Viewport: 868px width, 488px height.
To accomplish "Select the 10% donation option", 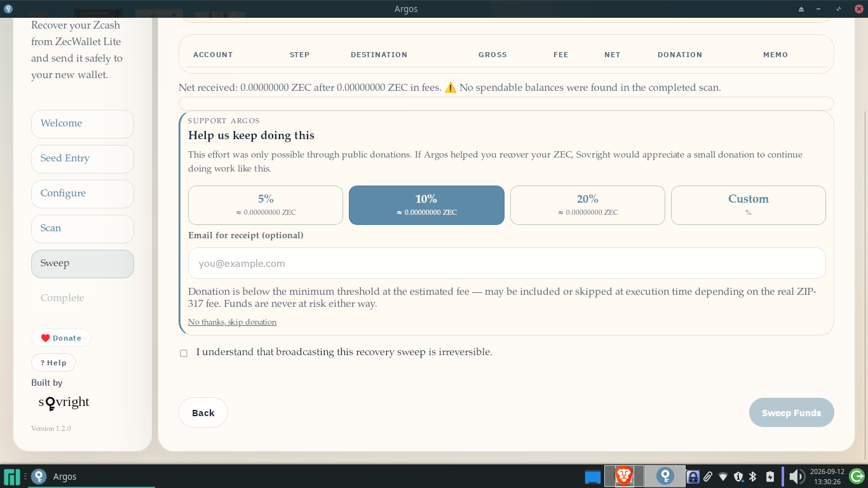I will coord(426,205).
